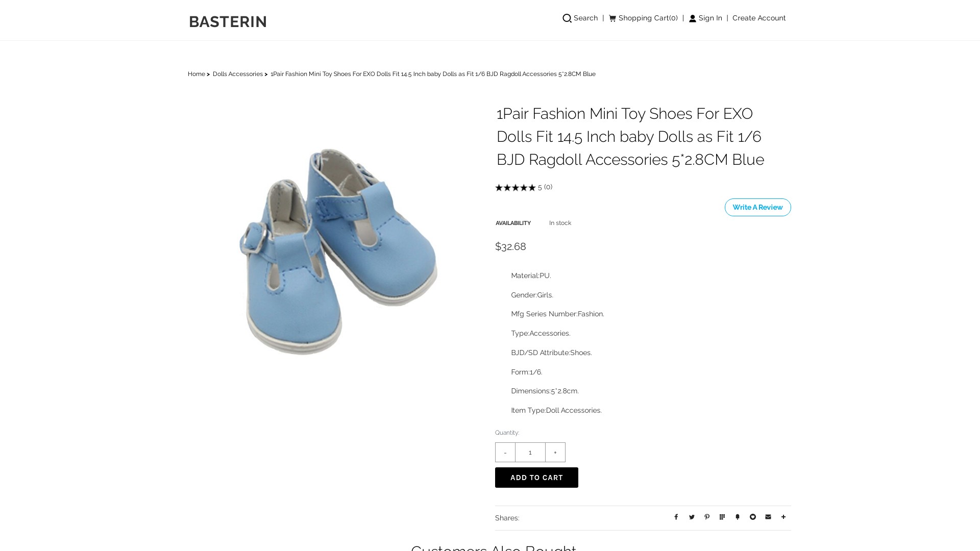Image resolution: width=980 pixels, height=551 pixels.
Task: Share product by email envelope icon
Action: [x=768, y=517]
